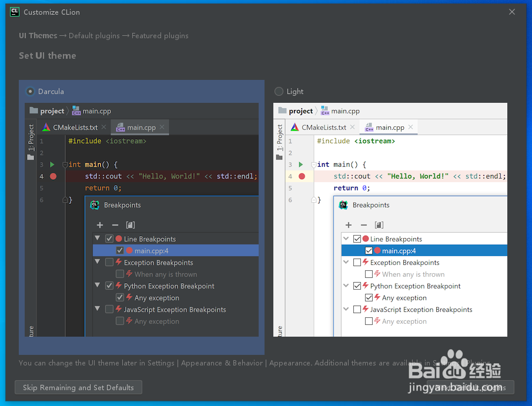Click red breakpoint dot in Darcula gutter
The width and height of the screenshot is (532, 406).
click(53, 176)
